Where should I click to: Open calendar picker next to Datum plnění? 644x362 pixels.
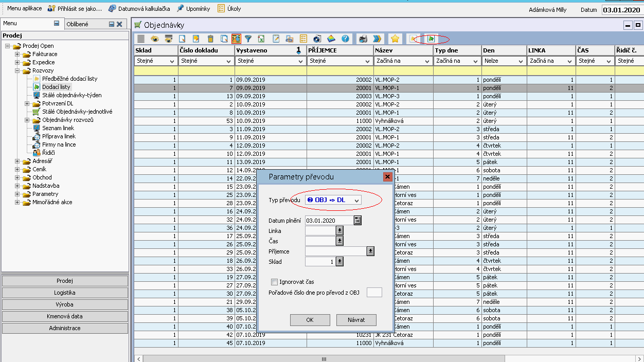point(357,220)
